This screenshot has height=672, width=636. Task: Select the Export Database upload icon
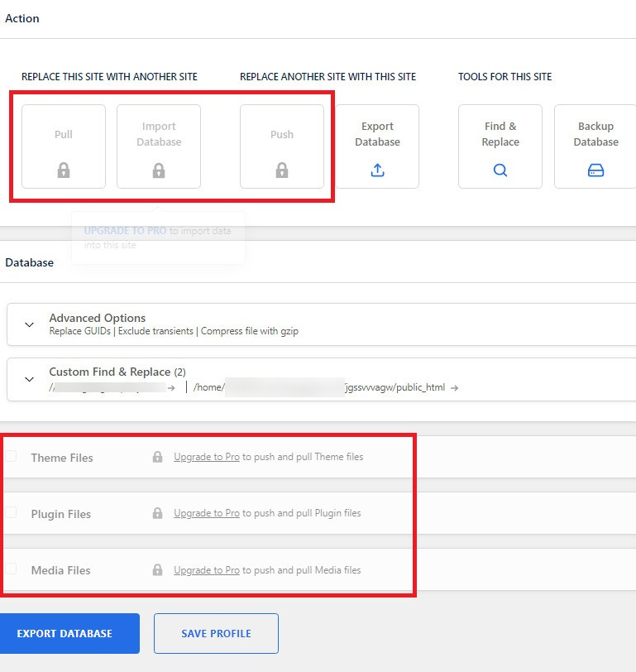click(377, 170)
